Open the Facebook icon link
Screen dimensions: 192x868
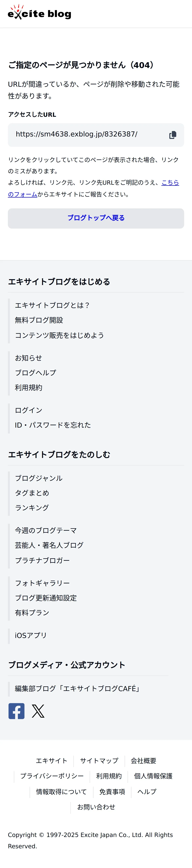17,711
